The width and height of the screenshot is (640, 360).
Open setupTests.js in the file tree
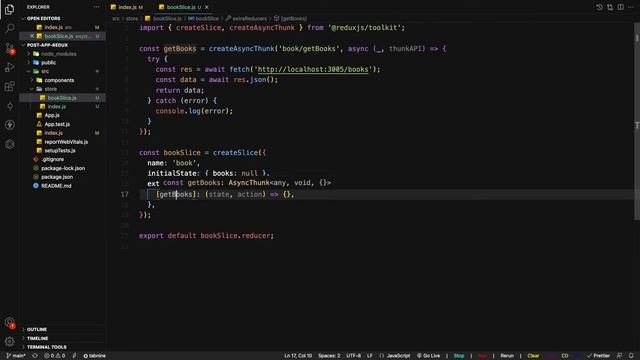click(60, 151)
